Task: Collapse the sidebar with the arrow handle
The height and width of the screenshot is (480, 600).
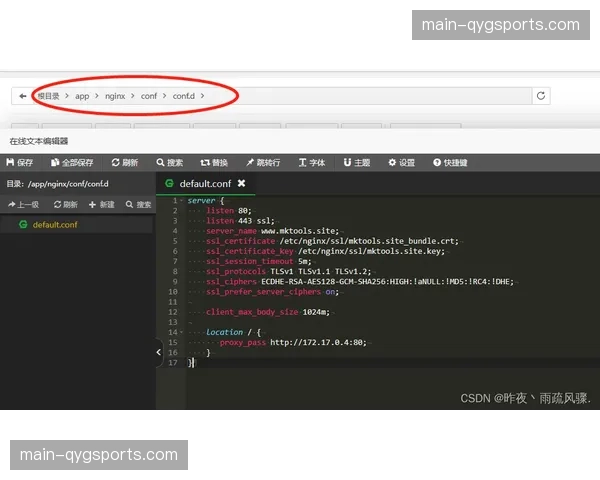Action: [x=158, y=352]
